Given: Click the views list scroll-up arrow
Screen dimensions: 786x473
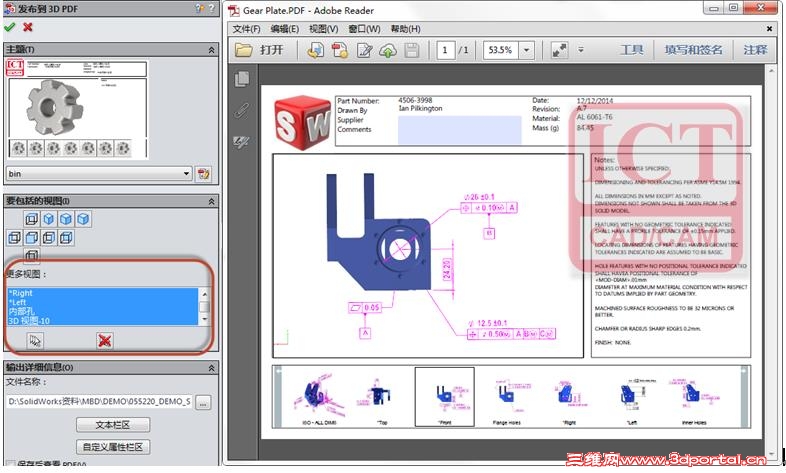Looking at the screenshot, I should 204,294.
